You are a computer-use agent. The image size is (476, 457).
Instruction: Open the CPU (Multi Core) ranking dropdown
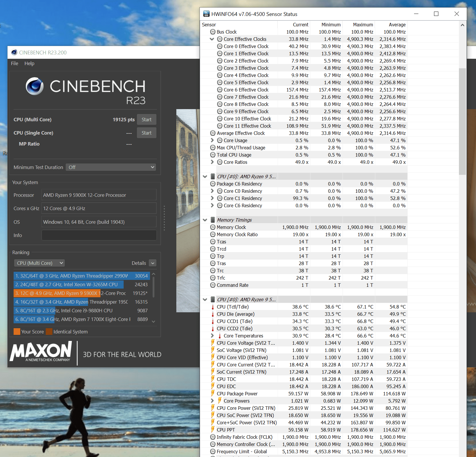click(x=39, y=263)
